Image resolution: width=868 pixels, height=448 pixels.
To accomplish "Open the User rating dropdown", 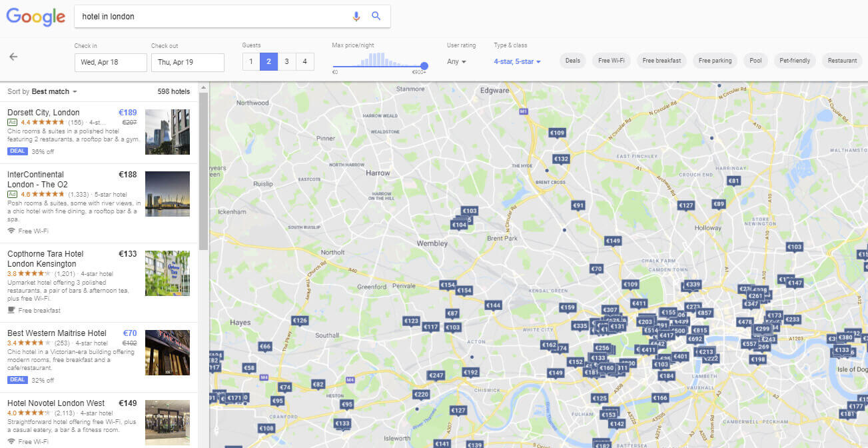I will point(456,61).
